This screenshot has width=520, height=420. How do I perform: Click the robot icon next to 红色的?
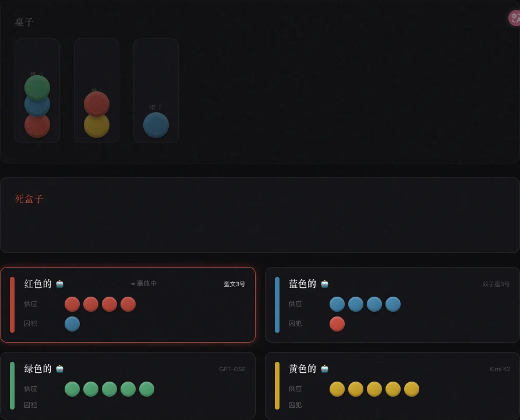60,284
